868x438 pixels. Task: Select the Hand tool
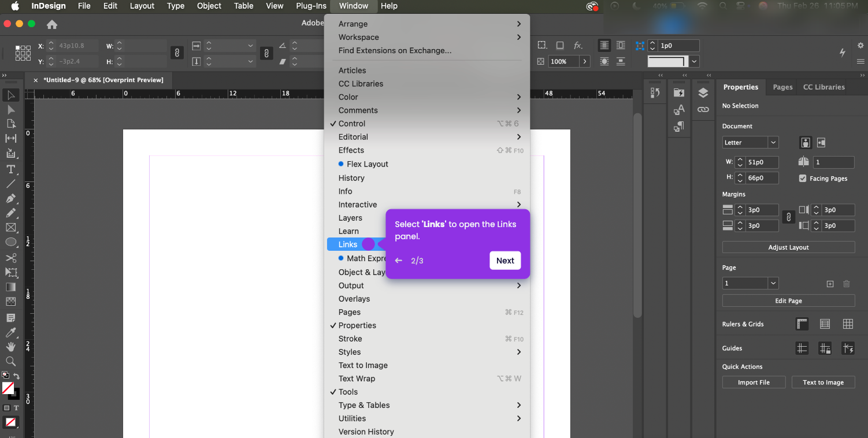11,347
